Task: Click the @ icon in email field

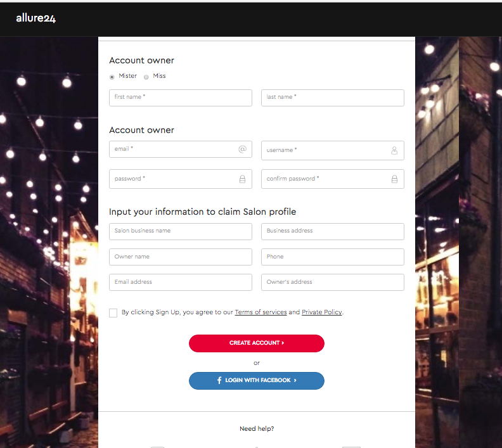Action: click(242, 149)
